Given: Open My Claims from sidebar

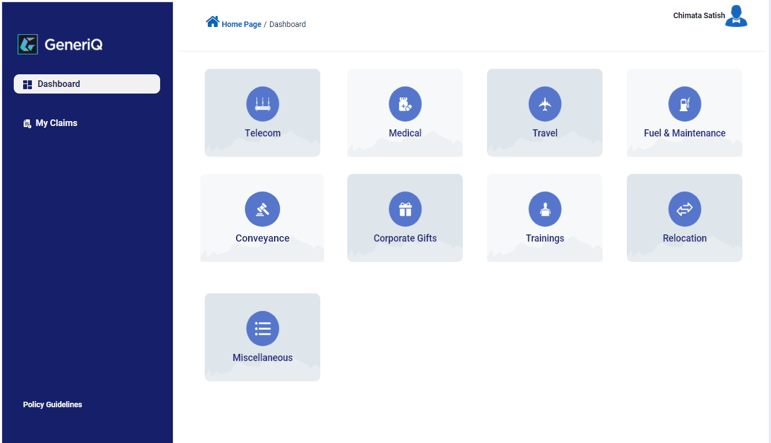Looking at the screenshot, I should [56, 123].
